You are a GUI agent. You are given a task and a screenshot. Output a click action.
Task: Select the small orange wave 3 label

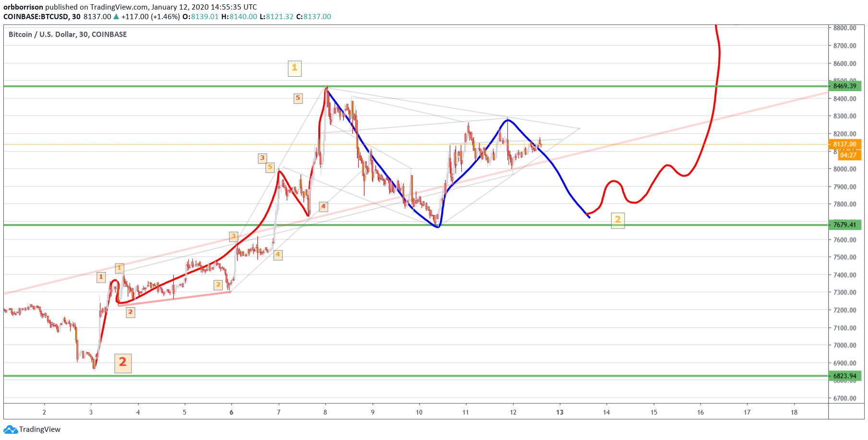(x=233, y=236)
